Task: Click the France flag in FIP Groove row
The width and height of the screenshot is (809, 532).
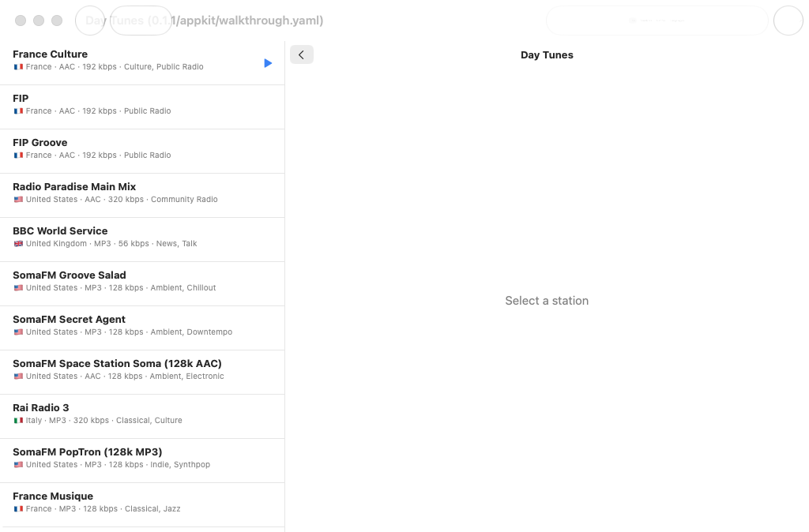Action: pos(18,155)
